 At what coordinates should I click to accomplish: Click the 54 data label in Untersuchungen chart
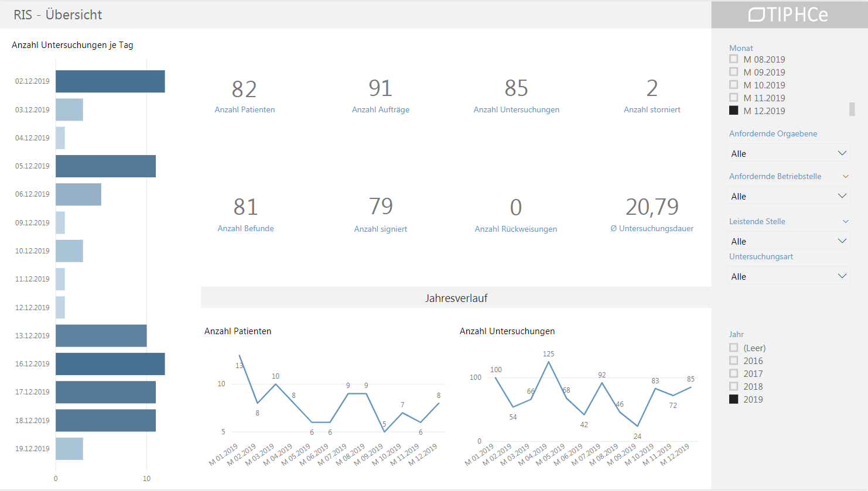(513, 417)
